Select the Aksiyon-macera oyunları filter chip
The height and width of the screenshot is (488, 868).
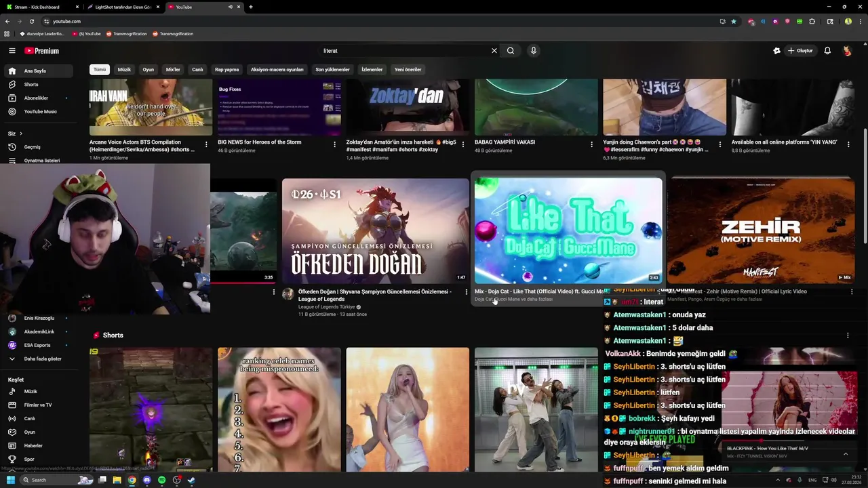click(x=277, y=70)
